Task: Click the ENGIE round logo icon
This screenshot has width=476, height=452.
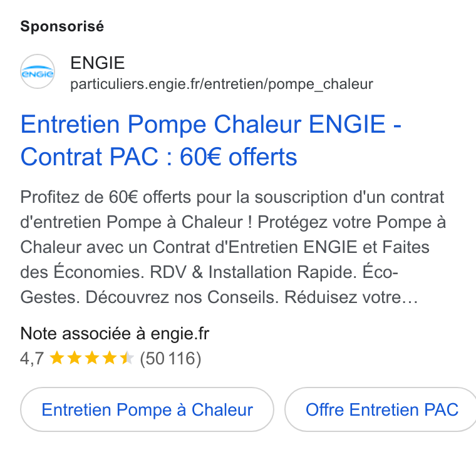Action: click(38, 71)
